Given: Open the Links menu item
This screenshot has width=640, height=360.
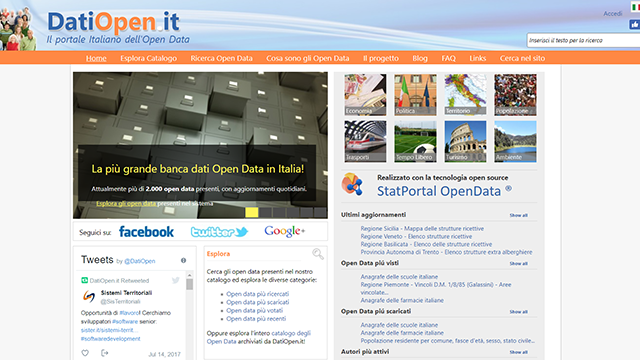Looking at the screenshot, I should (x=478, y=58).
